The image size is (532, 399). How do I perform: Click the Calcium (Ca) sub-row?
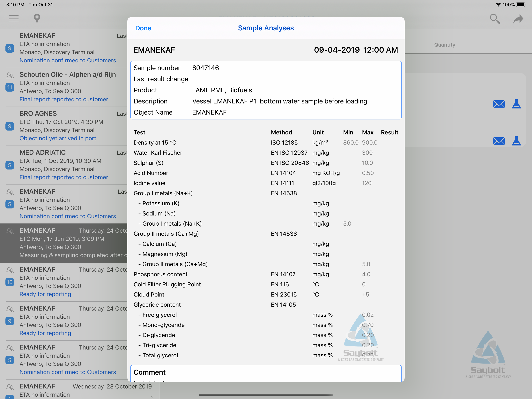pyautogui.click(x=266, y=244)
